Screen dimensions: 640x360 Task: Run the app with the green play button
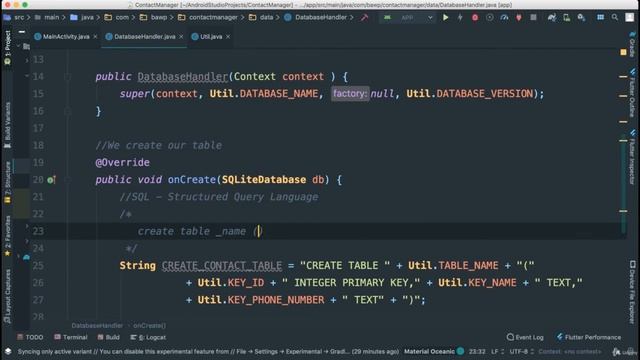445,18
